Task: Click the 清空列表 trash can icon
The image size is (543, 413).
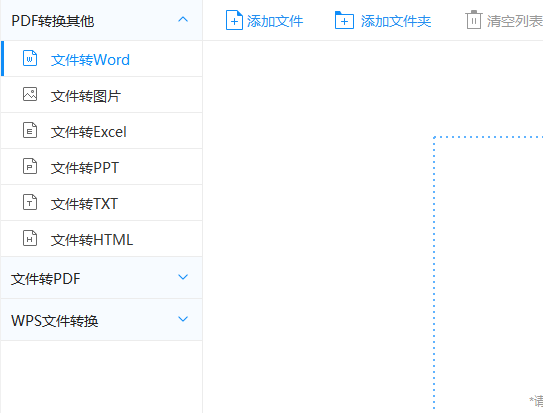Action: 474,20
